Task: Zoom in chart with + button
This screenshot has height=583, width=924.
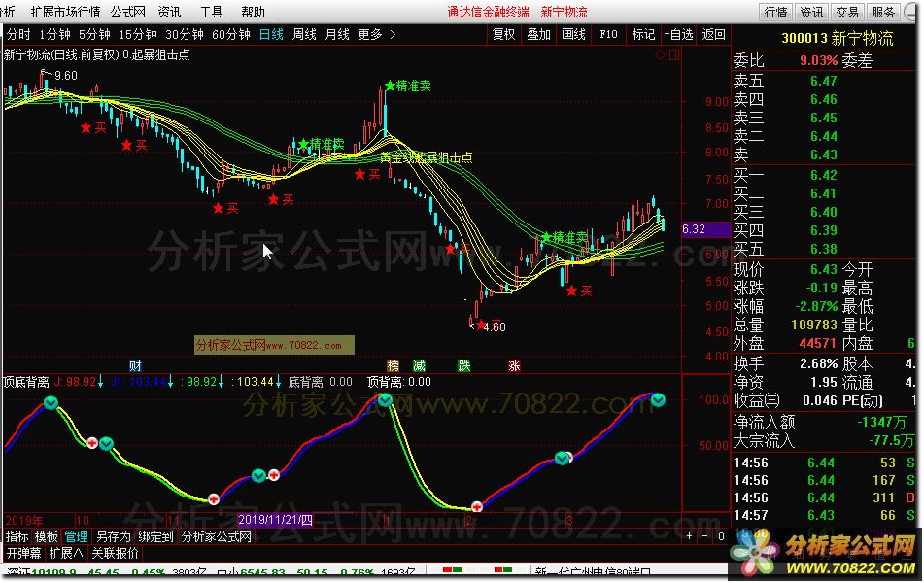Action: (x=690, y=535)
